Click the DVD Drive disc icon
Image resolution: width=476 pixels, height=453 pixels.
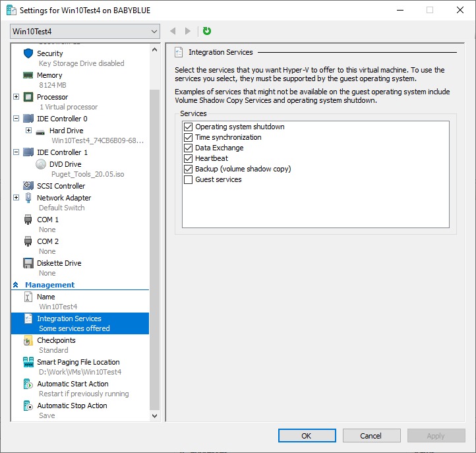coord(41,164)
